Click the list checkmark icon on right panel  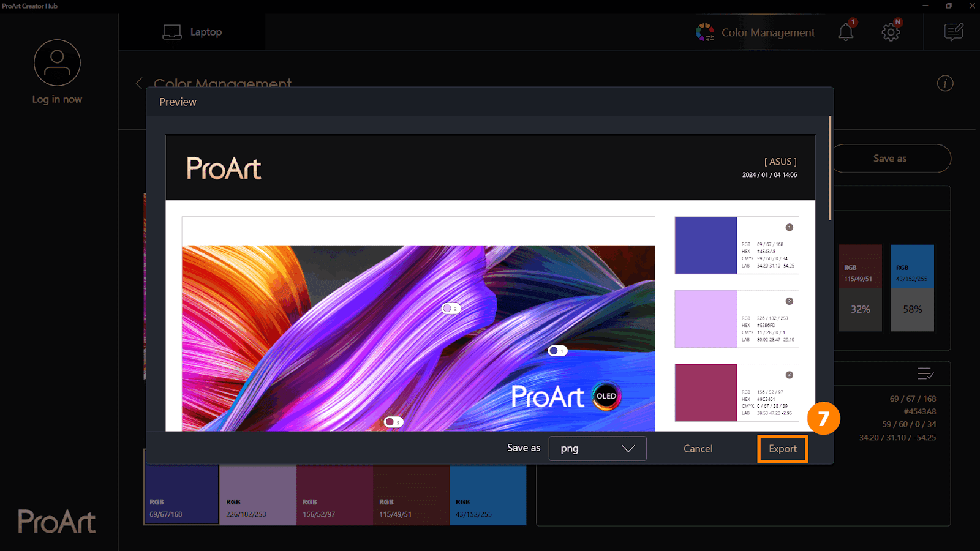point(925,373)
